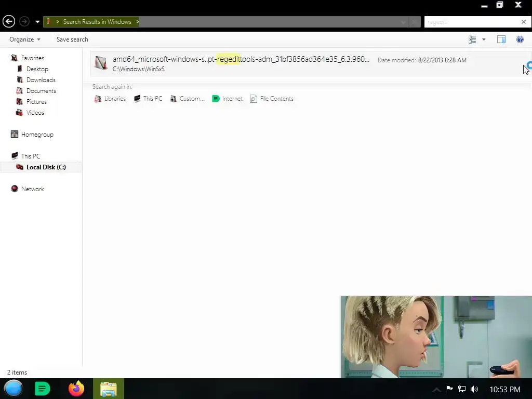Clear the search box with the X
This screenshot has width=532, height=399.
524,22
